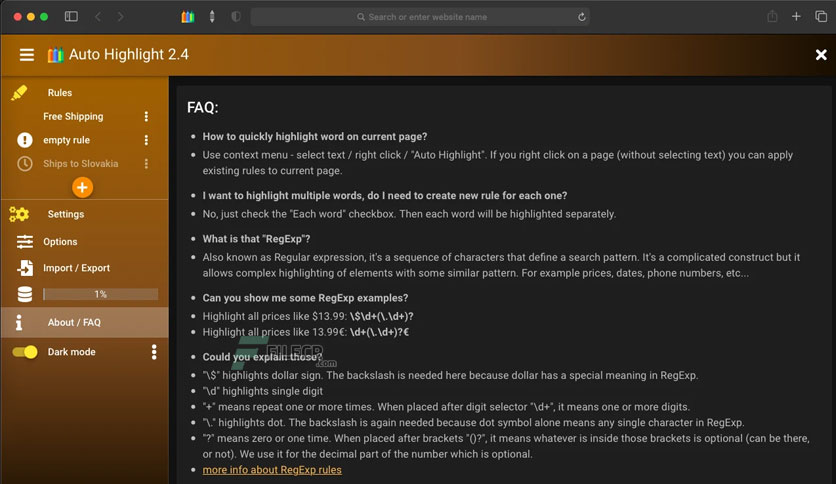
Task: Open options menu for Free Shipping
Action: pos(146,116)
